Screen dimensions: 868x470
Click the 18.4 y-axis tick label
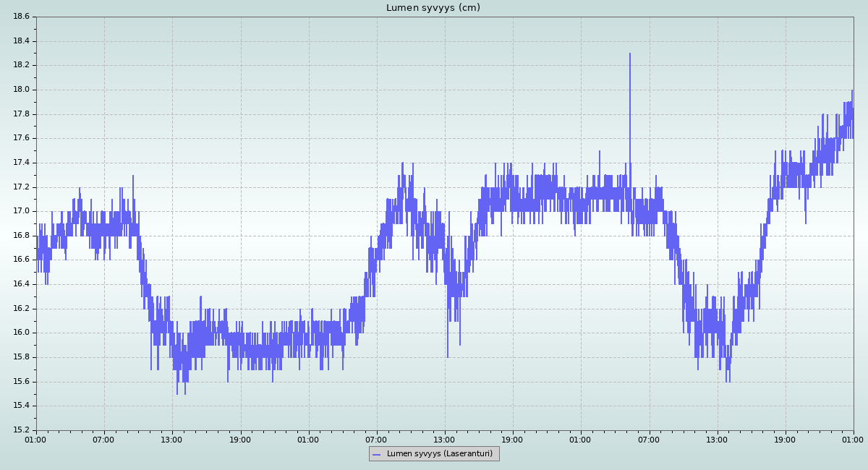point(21,41)
